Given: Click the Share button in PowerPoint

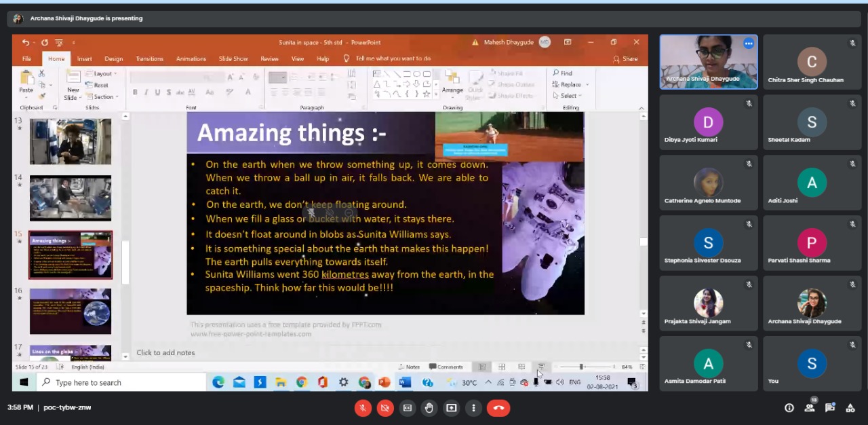Looking at the screenshot, I should (x=625, y=59).
